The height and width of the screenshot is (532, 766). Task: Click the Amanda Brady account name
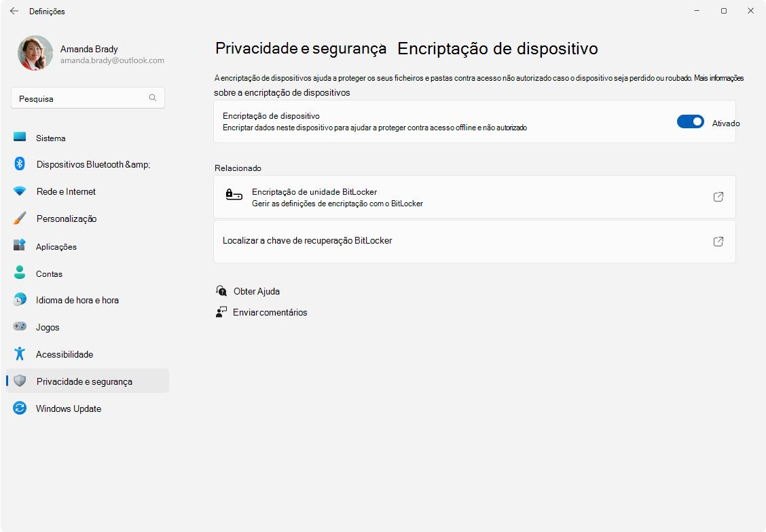pyautogui.click(x=89, y=49)
